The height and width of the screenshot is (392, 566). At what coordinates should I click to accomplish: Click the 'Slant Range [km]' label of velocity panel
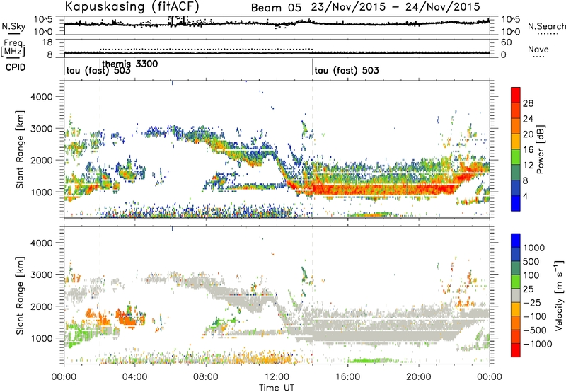[20, 296]
